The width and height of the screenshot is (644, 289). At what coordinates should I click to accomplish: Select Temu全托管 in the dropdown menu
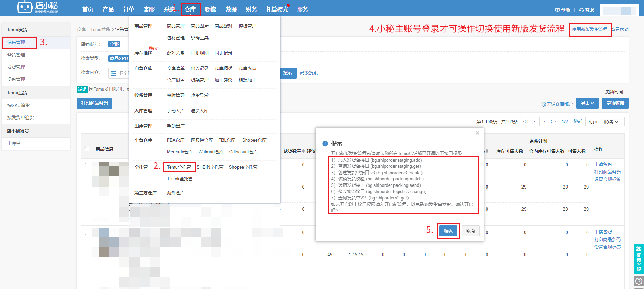[179, 167]
